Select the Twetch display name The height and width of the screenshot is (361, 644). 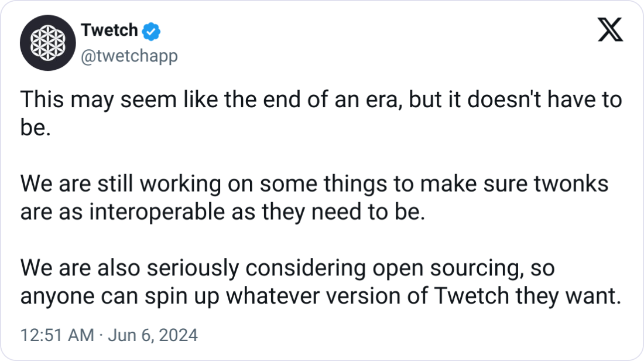click(x=109, y=30)
